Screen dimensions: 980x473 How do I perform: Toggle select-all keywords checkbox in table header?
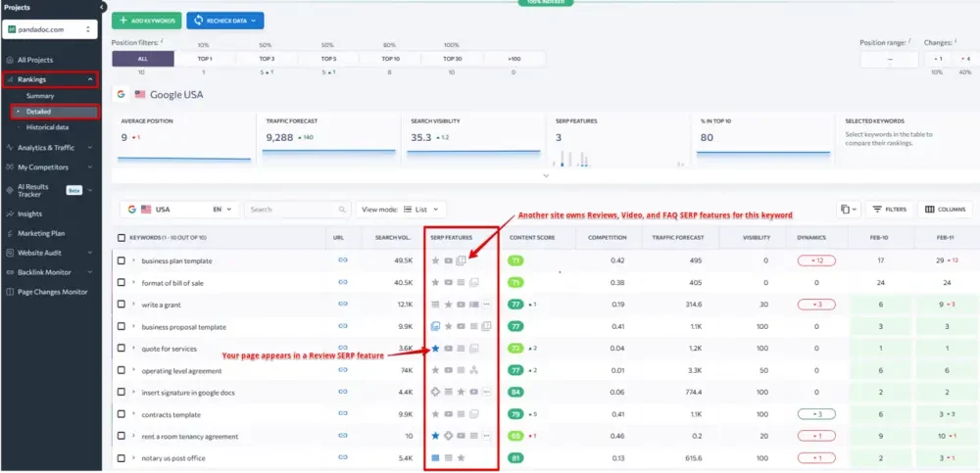point(122,237)
